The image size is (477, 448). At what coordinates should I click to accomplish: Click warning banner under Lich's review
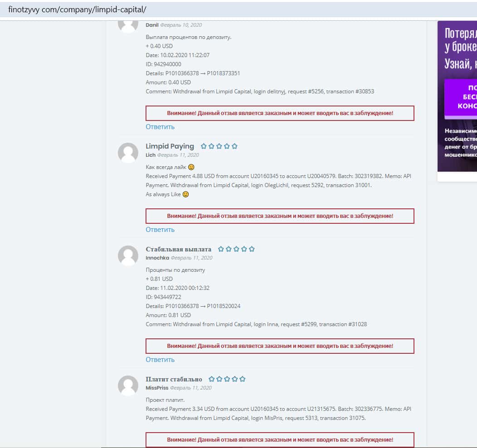coord(280,216)
